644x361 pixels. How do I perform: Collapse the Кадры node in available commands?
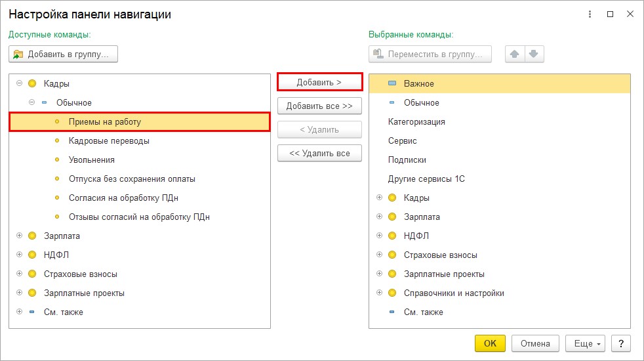point(19,84)
